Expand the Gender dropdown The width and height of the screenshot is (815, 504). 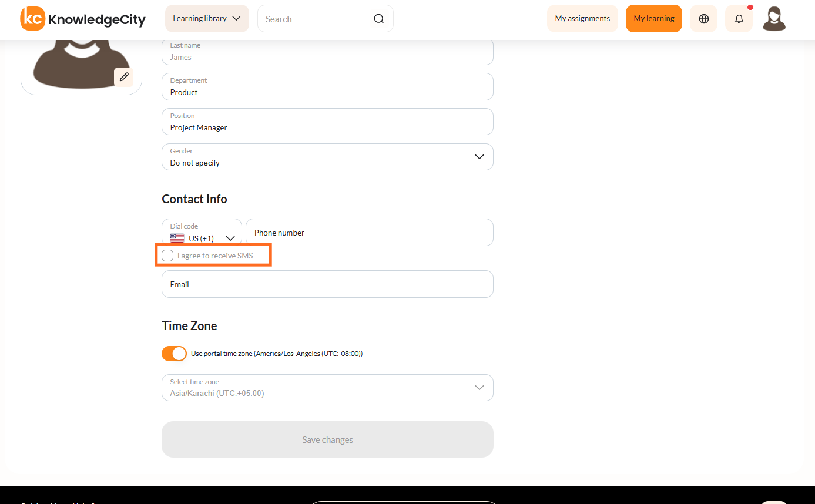(327, 157)
